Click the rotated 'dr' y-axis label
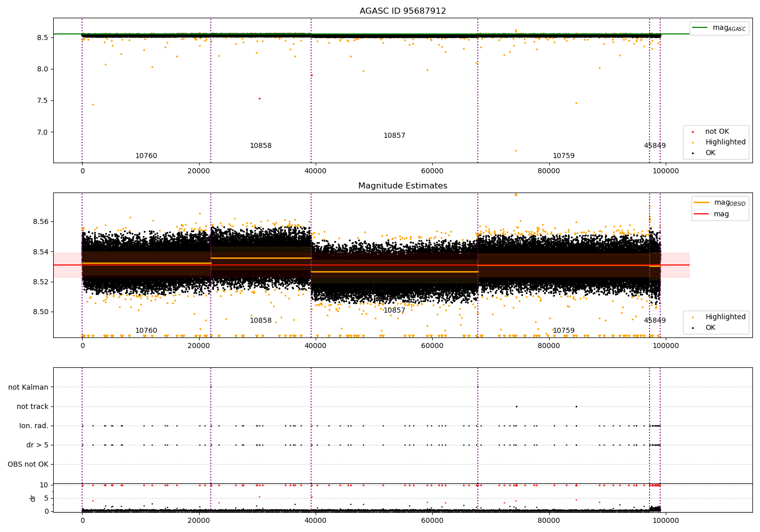The width and height of the screenshot is (760, 532). click(33, 498)
